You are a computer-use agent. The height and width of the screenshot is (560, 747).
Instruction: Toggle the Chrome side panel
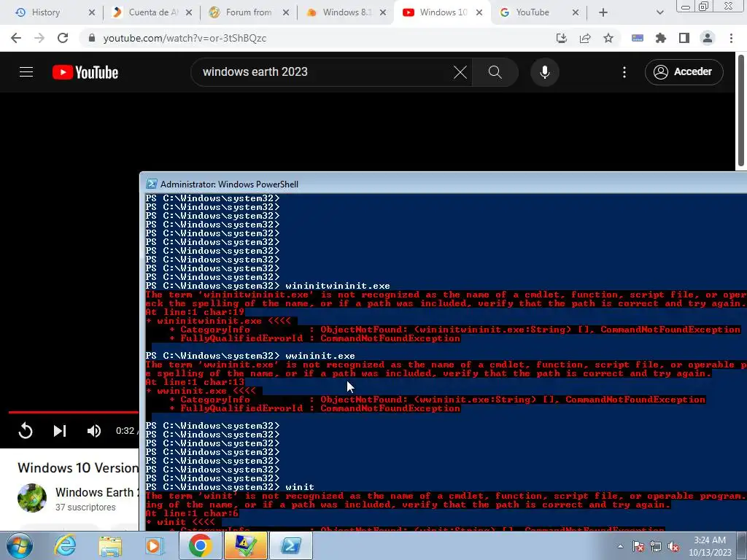pyautogui.click(x=684, y=38)
